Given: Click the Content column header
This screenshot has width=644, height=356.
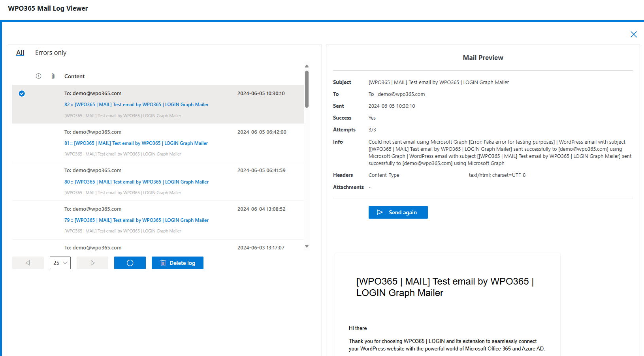Looking at the screenshot, I should pyautogui.click(x=74, y=76).
